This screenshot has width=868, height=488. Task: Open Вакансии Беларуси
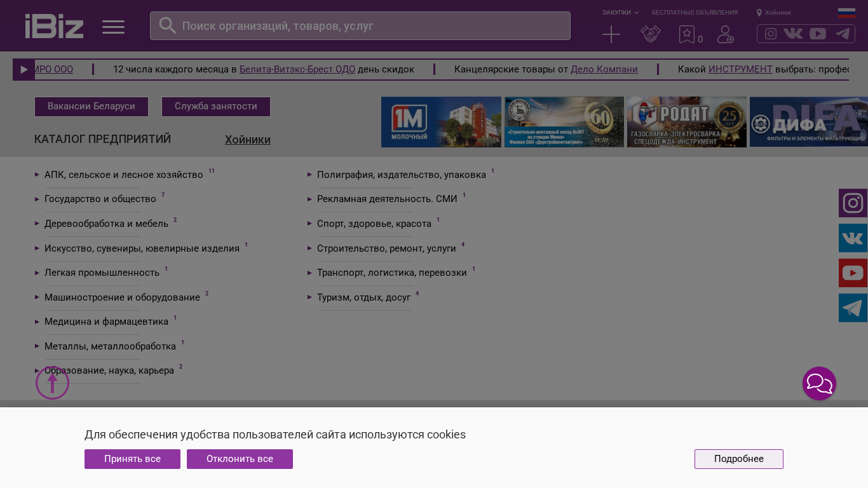92,107
